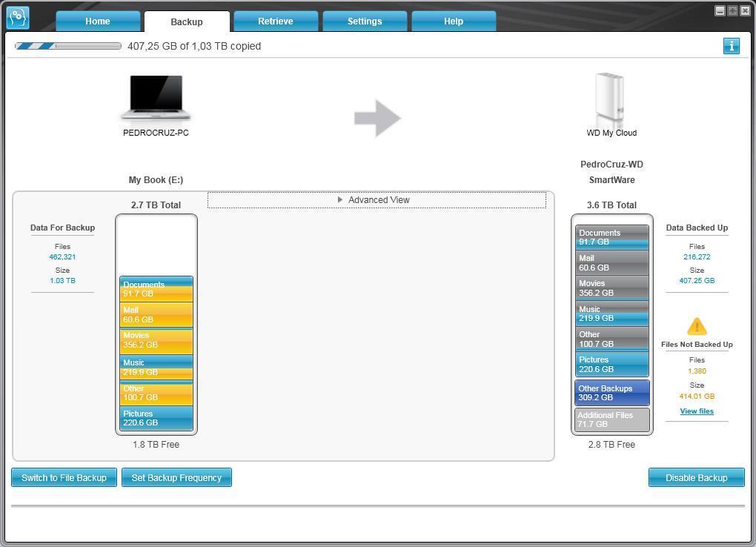Screen dimensions: 756x547
Task: Click the Other Backups segment on target drive
Action: coord(611,393)
